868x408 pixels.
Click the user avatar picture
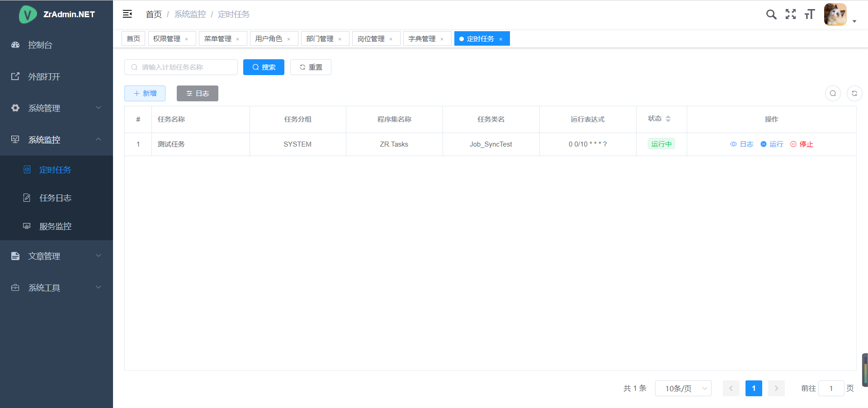(835, 14)
